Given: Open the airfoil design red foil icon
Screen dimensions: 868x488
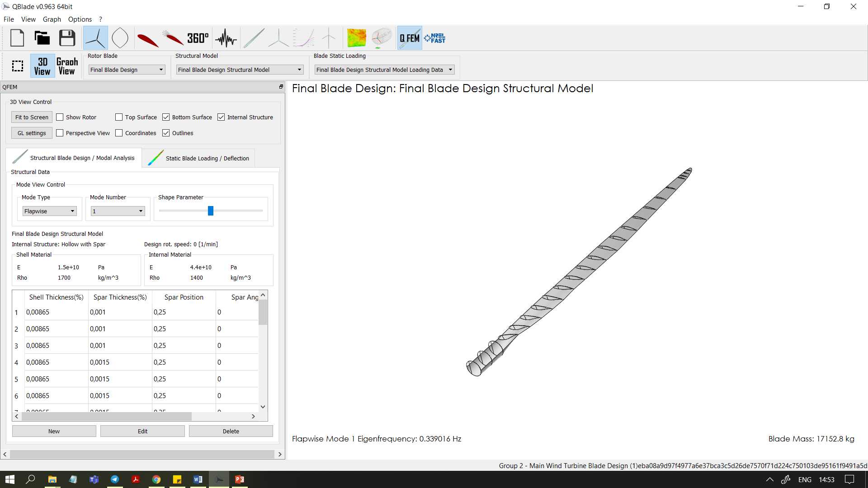Looking at the screenshot, I should pos(147,39).
